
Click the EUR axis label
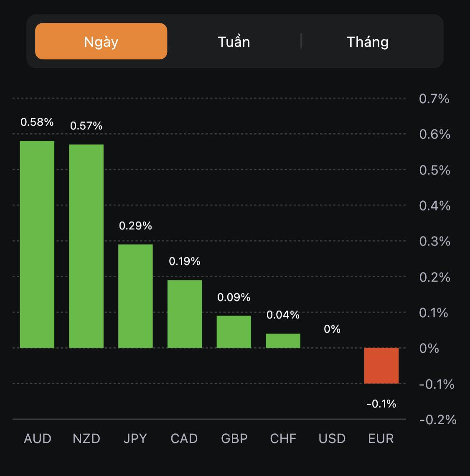[x=381, y=438]
